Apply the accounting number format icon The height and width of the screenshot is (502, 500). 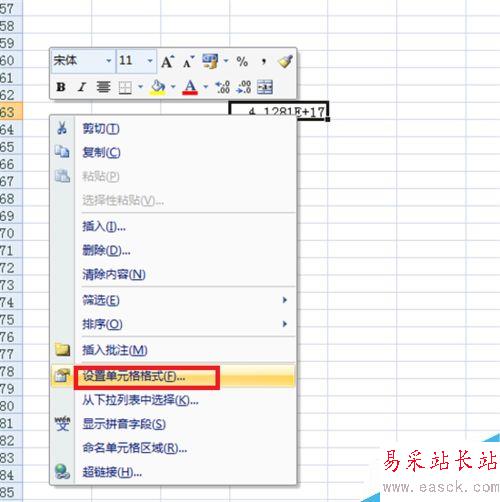click(x=210, y=61)
